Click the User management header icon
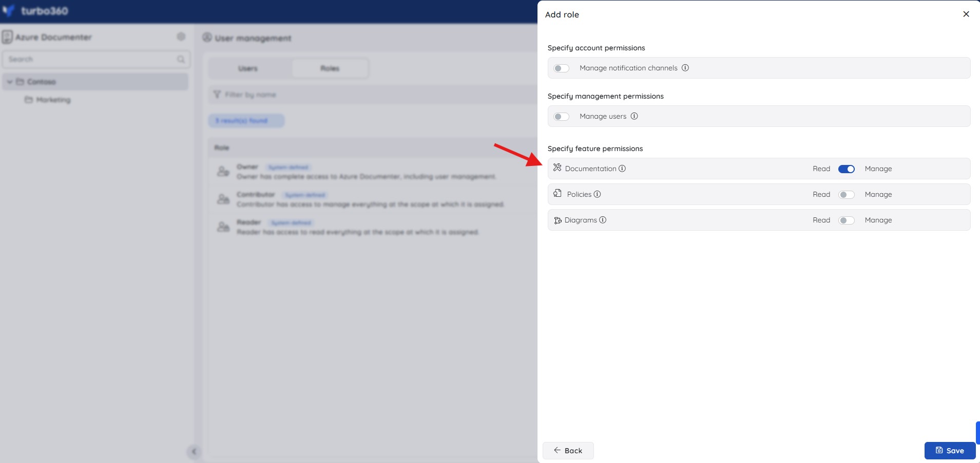980x463 pixels. (x=207, y=38)
